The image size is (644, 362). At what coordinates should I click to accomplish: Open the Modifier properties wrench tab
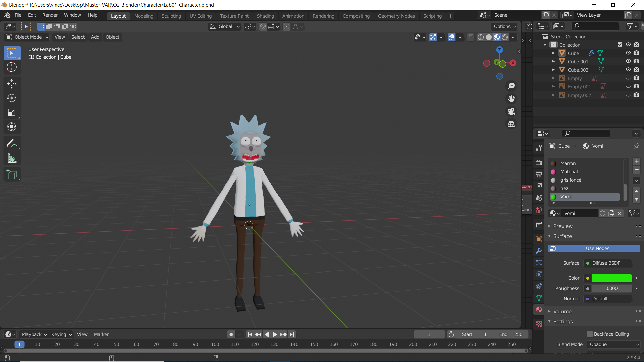pyautogui.click(x=539, y=251)
